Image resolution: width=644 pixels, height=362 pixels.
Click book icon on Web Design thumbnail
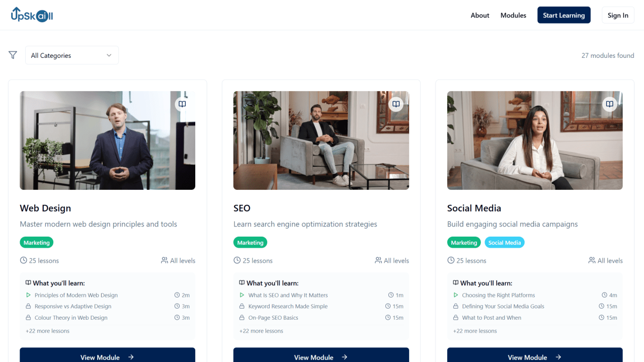tap(182, 104)
